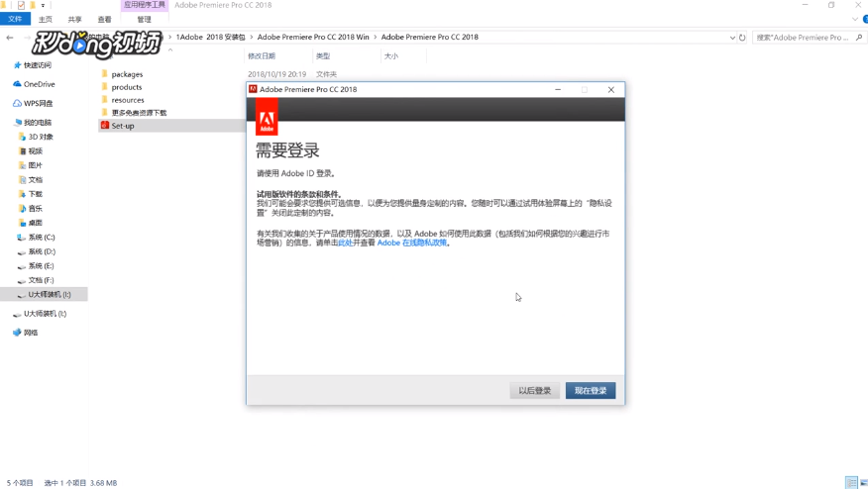This screenshot has height=489, width=868.
Task: Click the 现在登录 sign-in-now button
Action: tap(591, 391)
